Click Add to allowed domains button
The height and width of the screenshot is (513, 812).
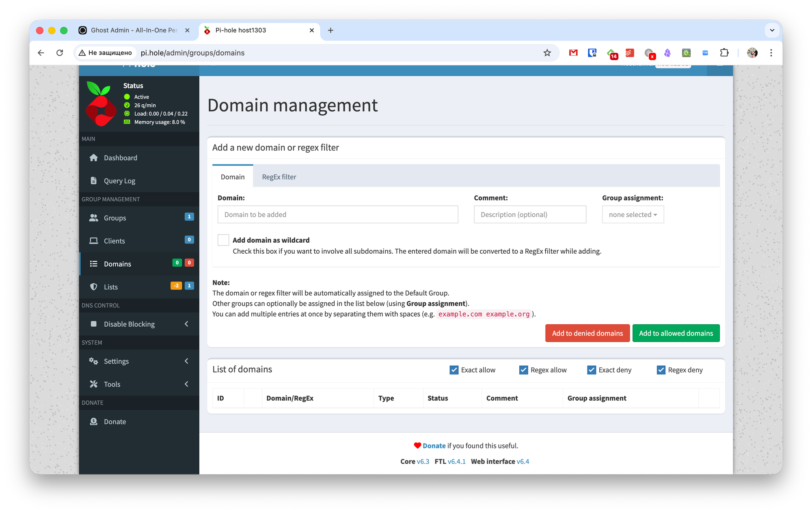click(x=676, y=333)
